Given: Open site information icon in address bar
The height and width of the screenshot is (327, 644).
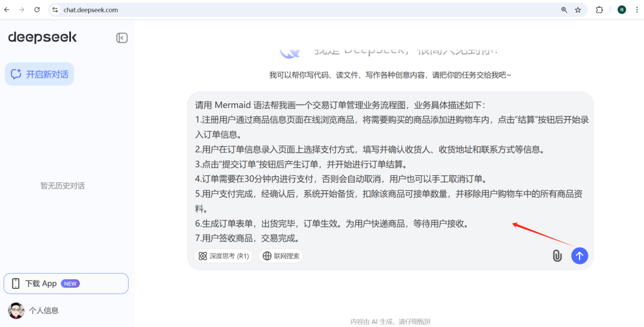Looking at the screenshot, I should [55, 10].
